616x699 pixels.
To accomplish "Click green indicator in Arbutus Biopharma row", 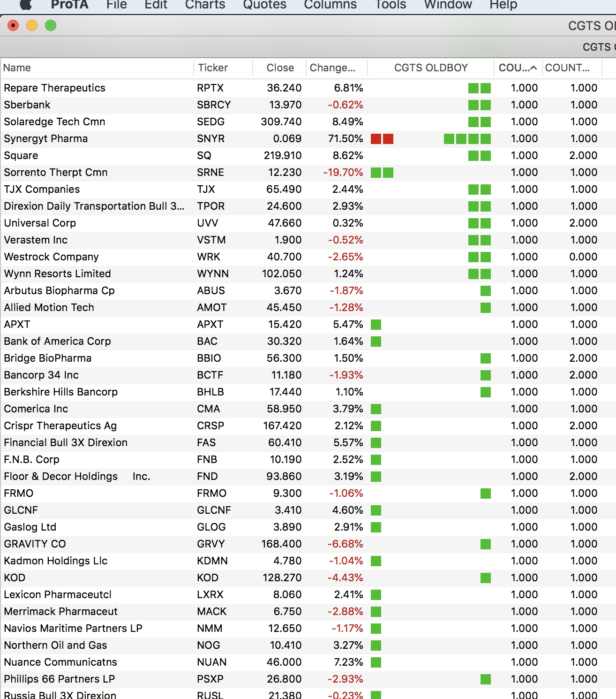I will (486, 291).
